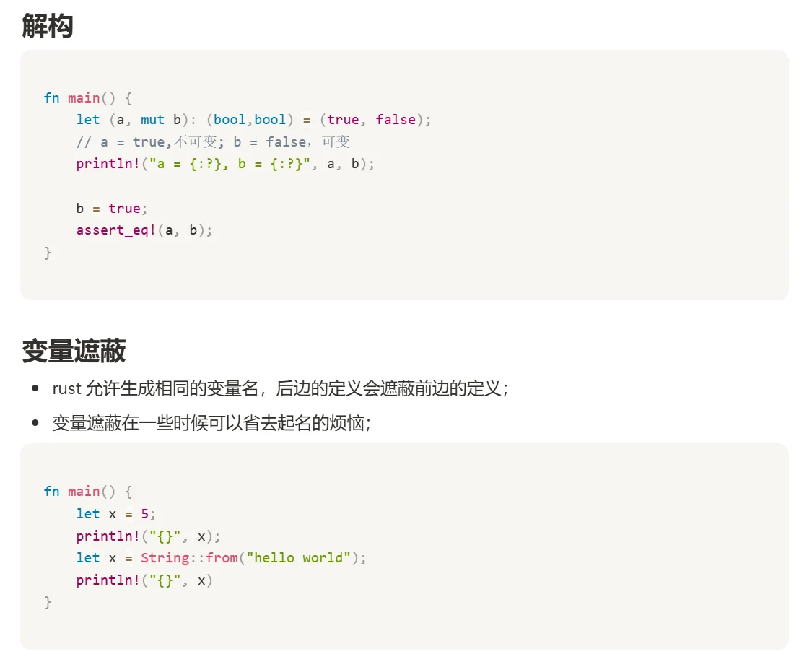Click the first bullet about rust 允许生成相同的变量名

coord(280,388)
